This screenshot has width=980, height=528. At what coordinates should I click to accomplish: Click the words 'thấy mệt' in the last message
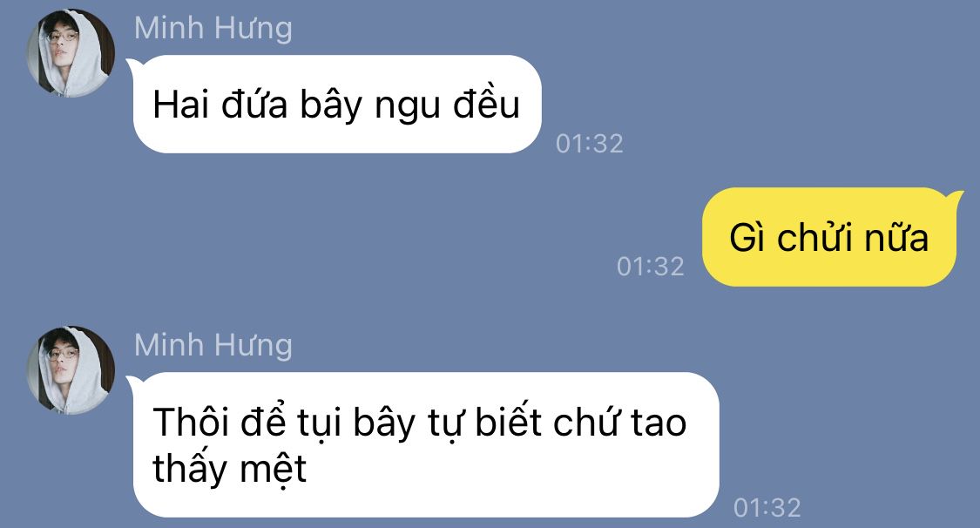pos(229,470)
